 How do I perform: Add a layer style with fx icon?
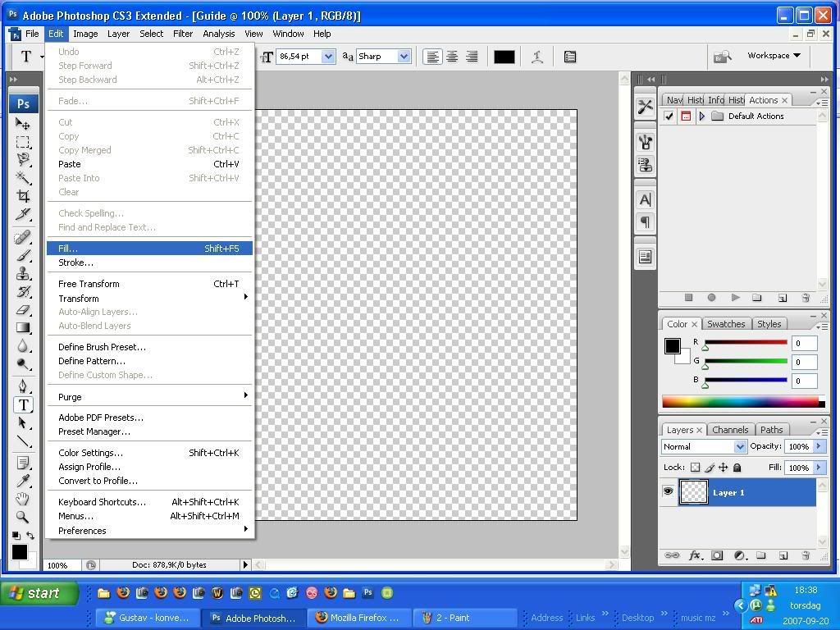695,555
